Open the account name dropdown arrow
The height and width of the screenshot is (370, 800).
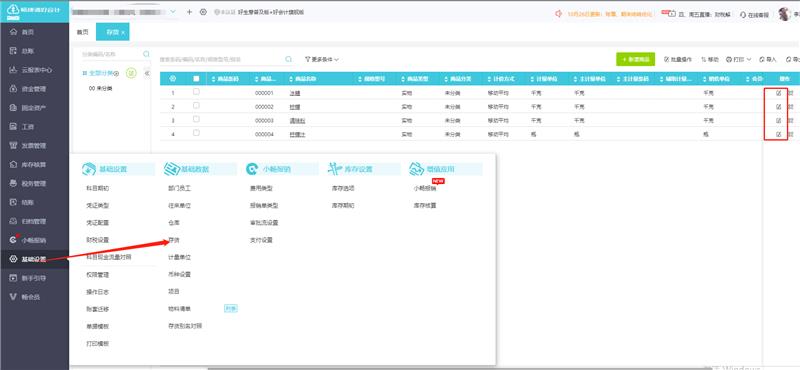(x=172, y=11)
